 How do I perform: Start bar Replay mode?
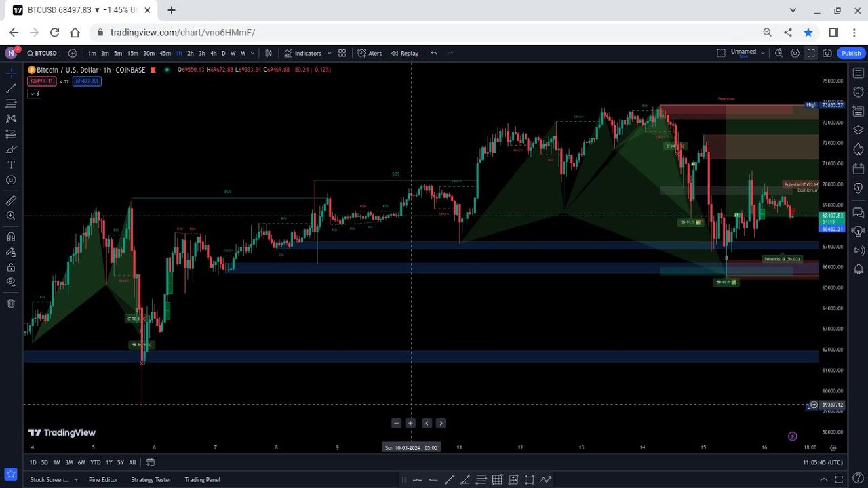tap(404, 53)
